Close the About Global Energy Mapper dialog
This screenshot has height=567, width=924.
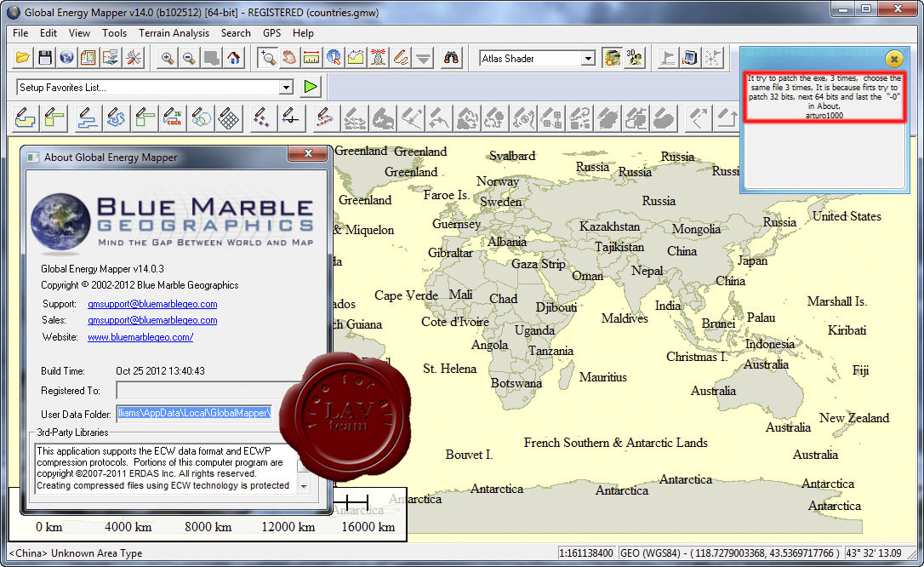(x=308, y=154)
